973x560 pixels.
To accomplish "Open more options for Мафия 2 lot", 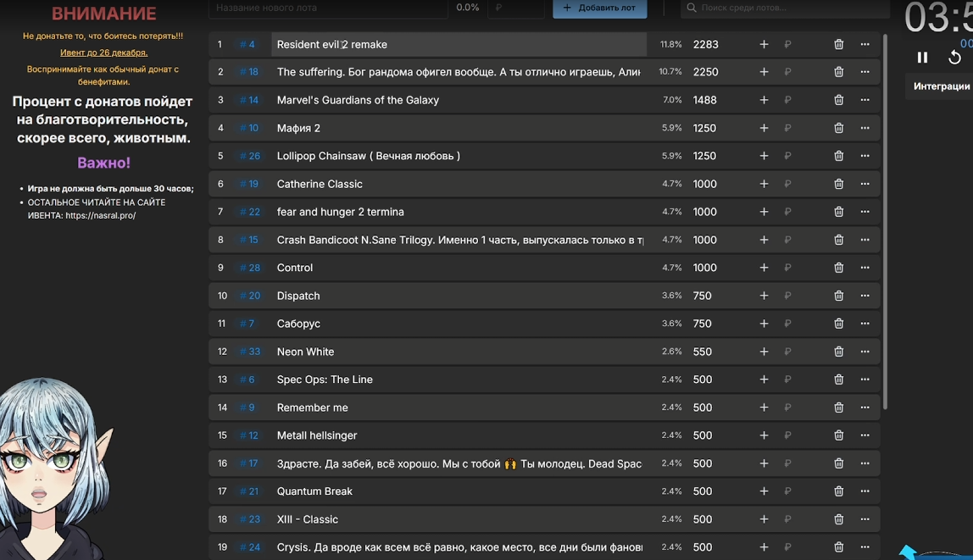I will tap(865, 128).
